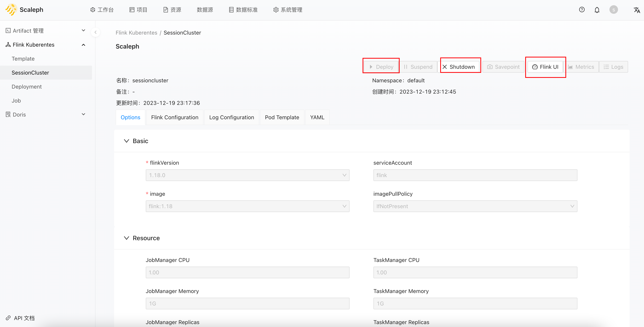Switch to Pod Template tab
644x327 pixels.
(282, 117)
